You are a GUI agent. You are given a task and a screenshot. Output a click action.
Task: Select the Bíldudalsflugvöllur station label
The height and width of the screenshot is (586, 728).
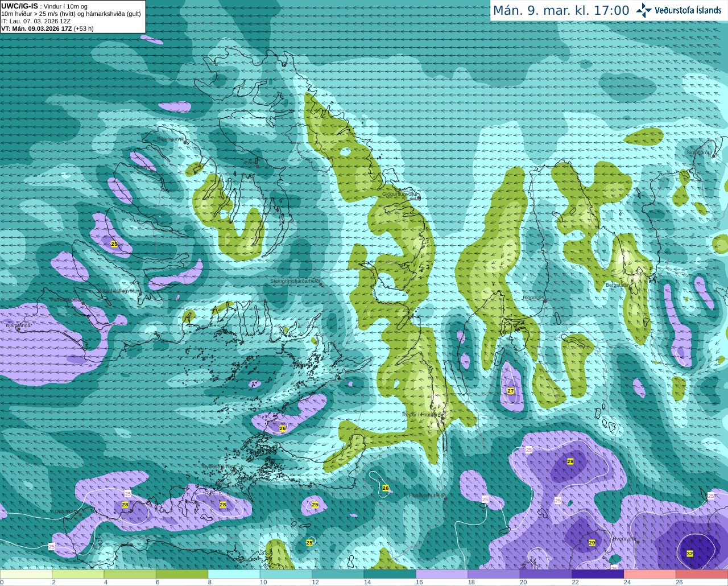(118, 290)
